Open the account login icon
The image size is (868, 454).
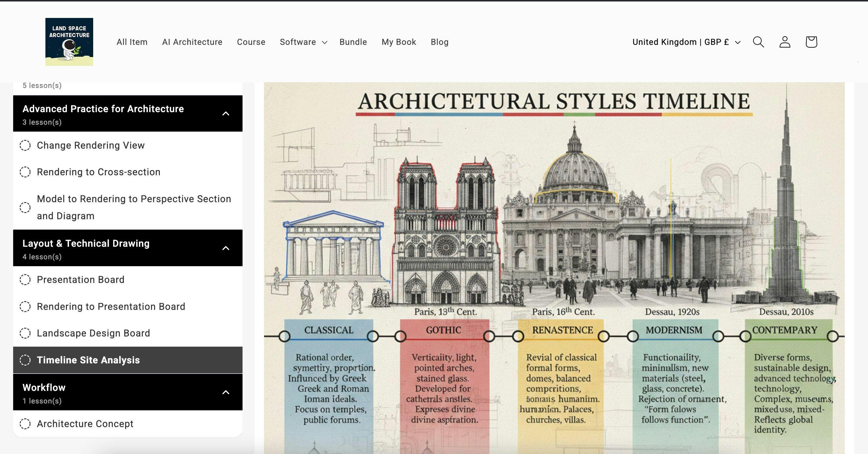point(785,42)
